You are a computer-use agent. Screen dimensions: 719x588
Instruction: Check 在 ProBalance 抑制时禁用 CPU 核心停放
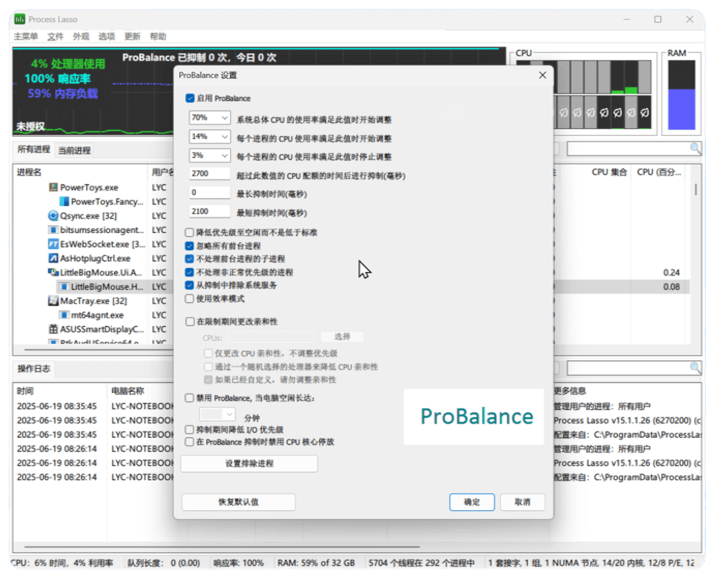(189, 442)
